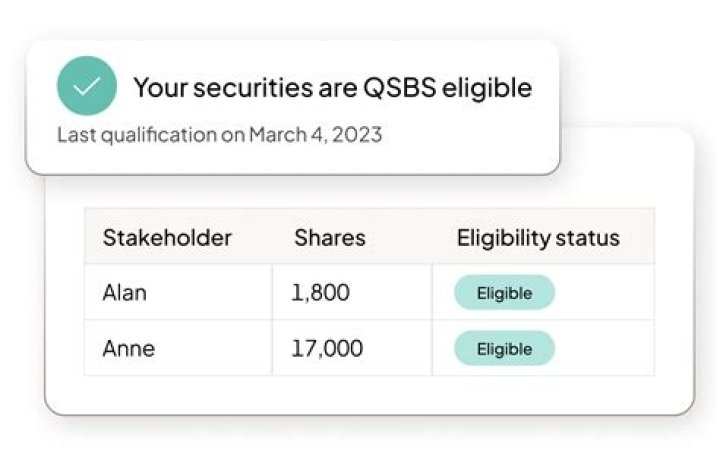
Task: Select the Eligibility status column header
Action: pos(538,238)
